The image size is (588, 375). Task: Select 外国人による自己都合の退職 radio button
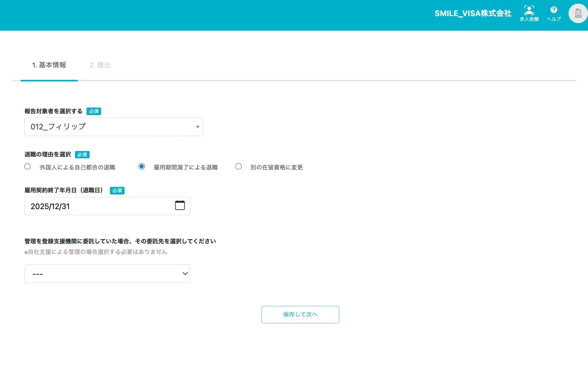28,167
